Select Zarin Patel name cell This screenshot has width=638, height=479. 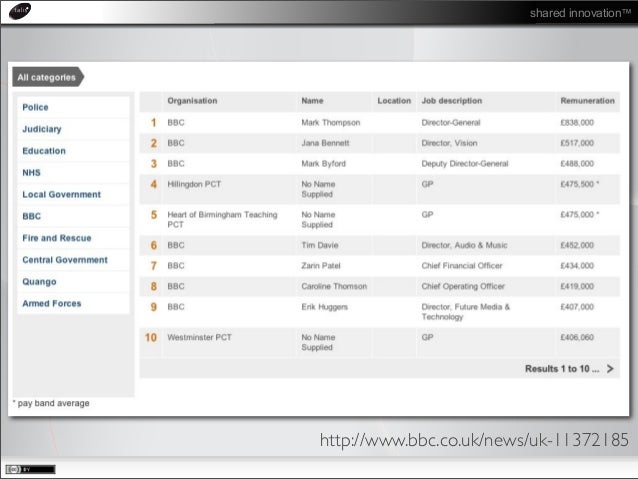pyautogui.click(x=321, y=266)
